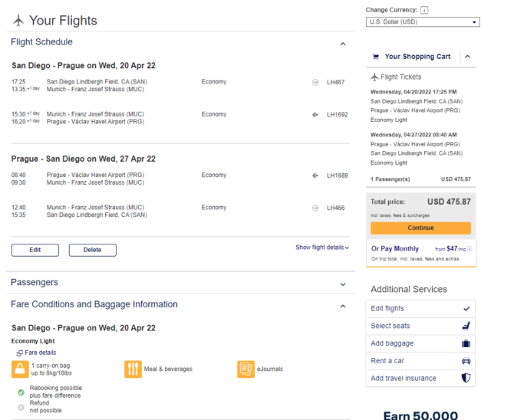Click the shopping cart icon
The width and height of the screenshot is (514, 420).
point(376,57)
